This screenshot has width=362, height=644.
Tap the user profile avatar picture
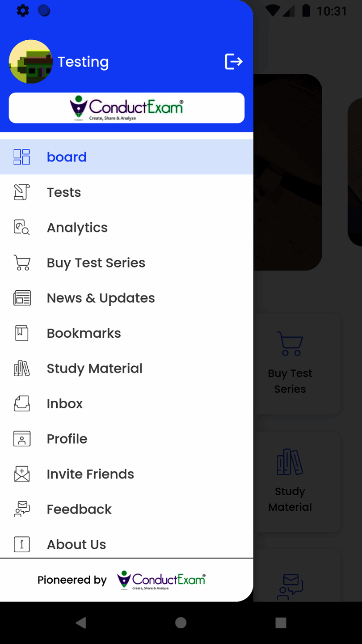click(x=30, y=62)
